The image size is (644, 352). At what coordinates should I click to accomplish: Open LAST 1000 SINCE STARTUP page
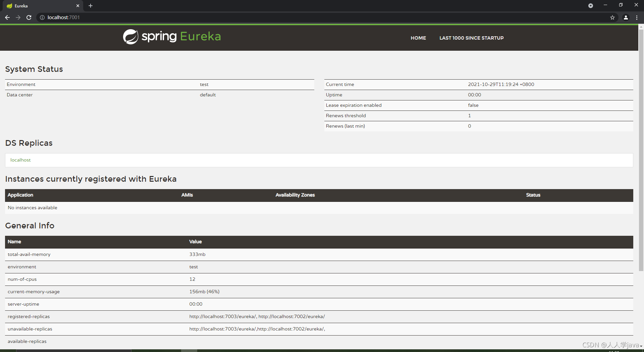(x=472, y=38)
